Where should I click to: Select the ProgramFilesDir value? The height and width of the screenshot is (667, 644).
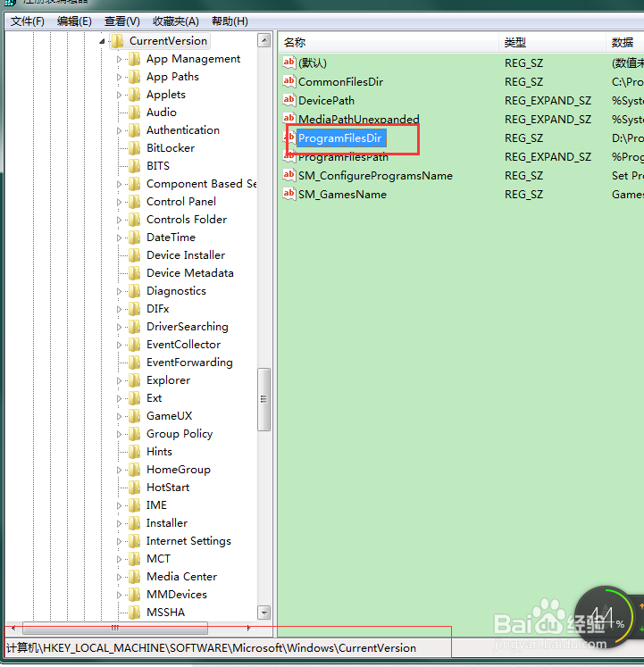339,138
